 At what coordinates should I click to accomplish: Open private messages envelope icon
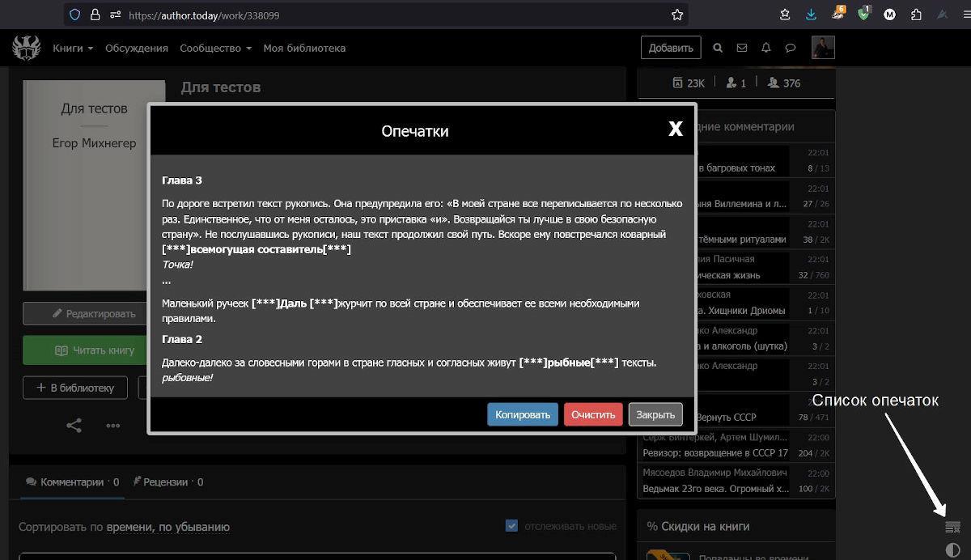click(742, 49)
